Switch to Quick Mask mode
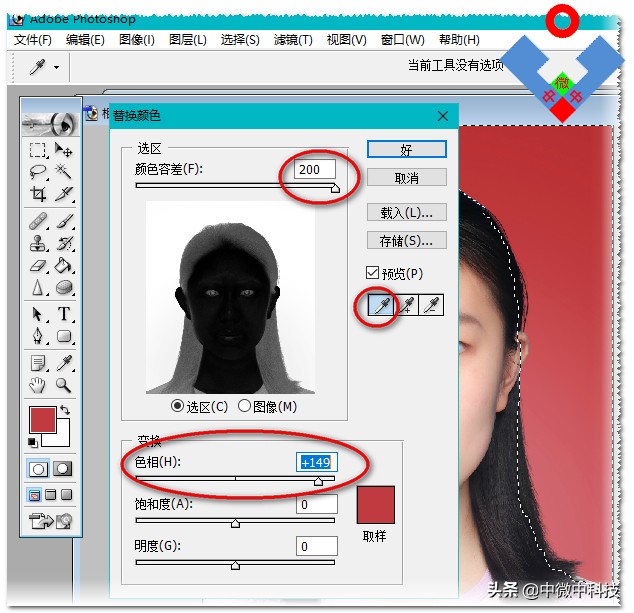Screen dimensions: 634x613 coord(63,469)
